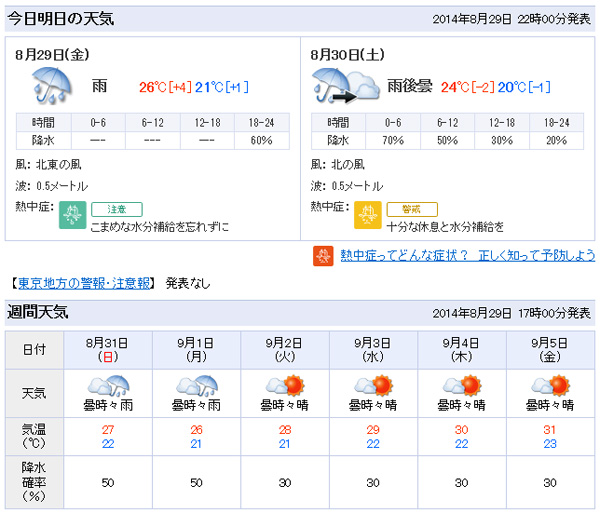
Task: Click the 8月31日(日) date column header
Action: (108, 348)
